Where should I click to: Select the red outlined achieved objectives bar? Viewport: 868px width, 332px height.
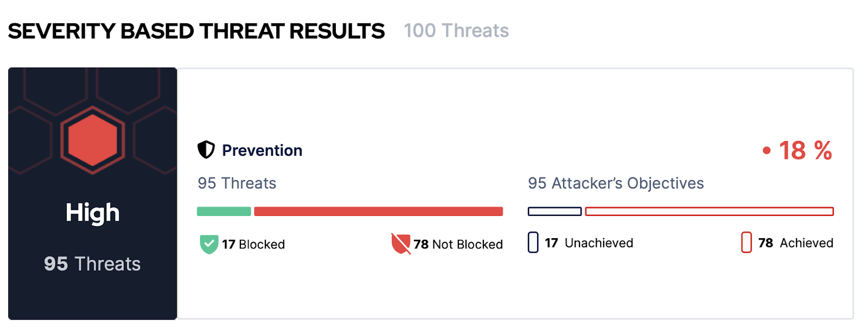coord(710,212)
